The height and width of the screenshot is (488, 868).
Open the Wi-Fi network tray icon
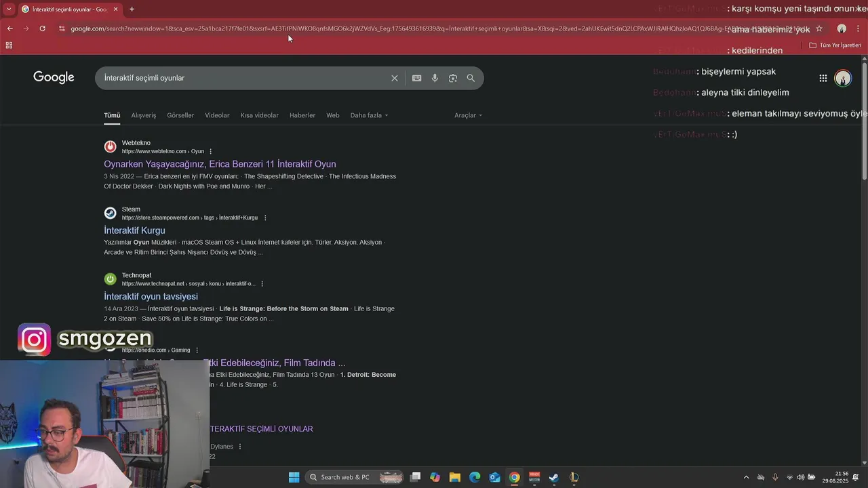click(789, 477)
